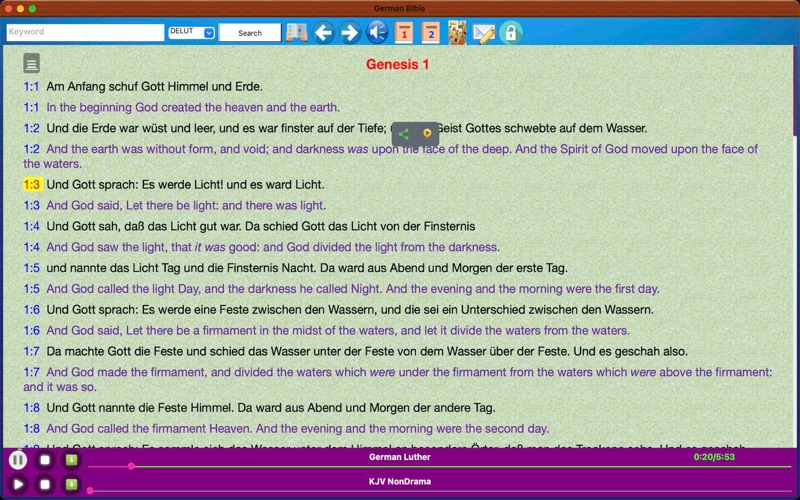The image size is (800, 500).
Task: Click text 'In the beginning God created'
Action: pos(123,107)
